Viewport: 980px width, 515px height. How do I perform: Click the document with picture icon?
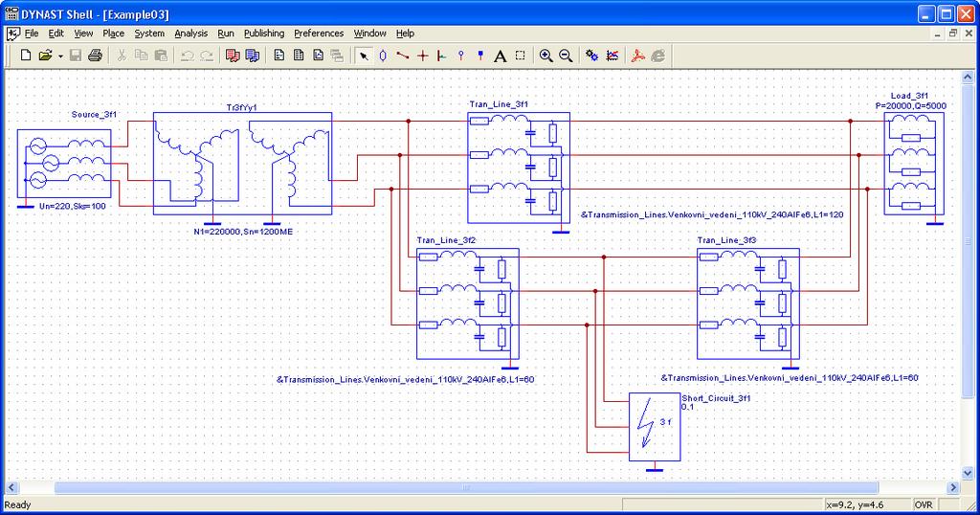click(x=318, y=56)
